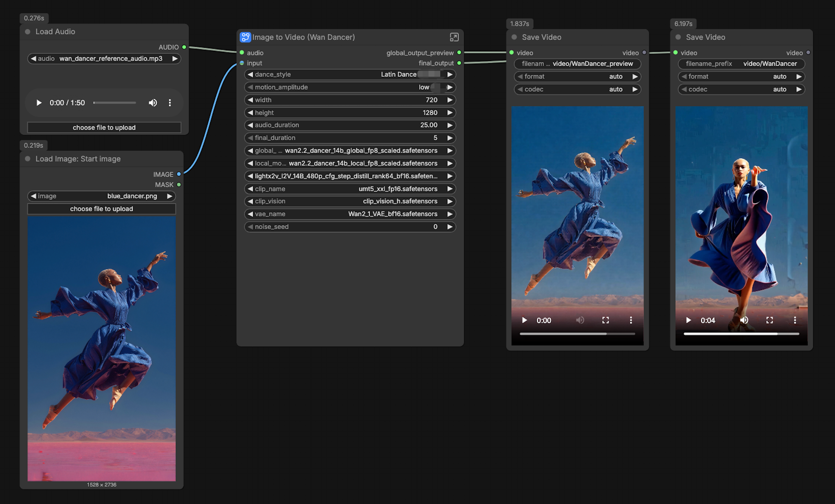Select previous audio file with left arrow
The width and height of the screenshot is (835, 504).
(x=33, y=59)
